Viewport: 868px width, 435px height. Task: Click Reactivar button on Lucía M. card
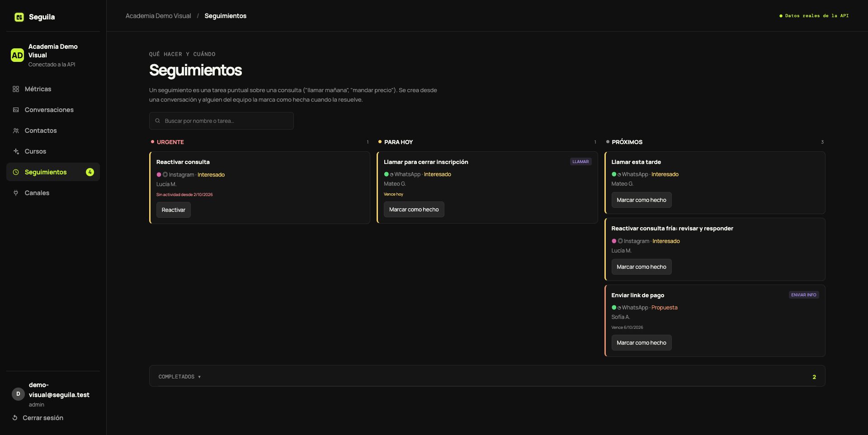pos(174,210)
